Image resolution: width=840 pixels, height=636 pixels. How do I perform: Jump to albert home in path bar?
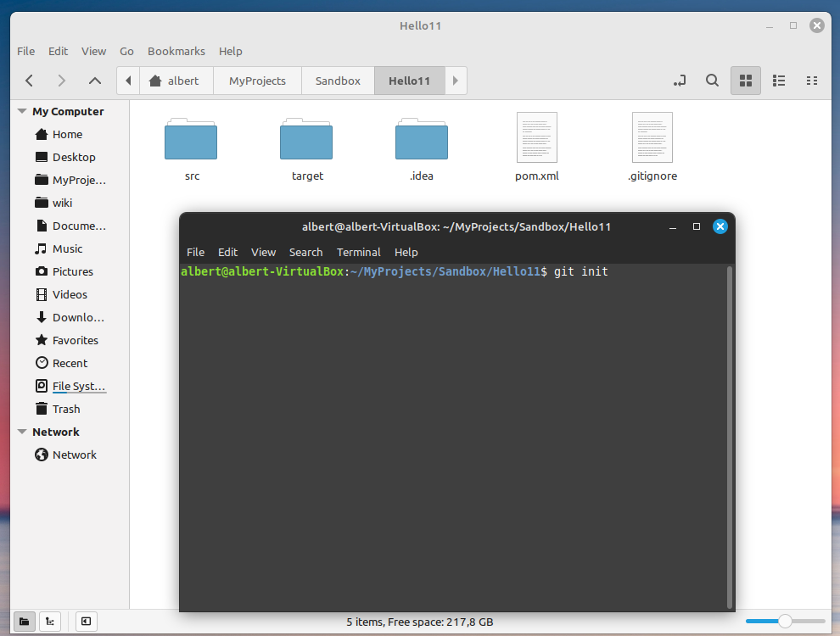tap(176, 81)
